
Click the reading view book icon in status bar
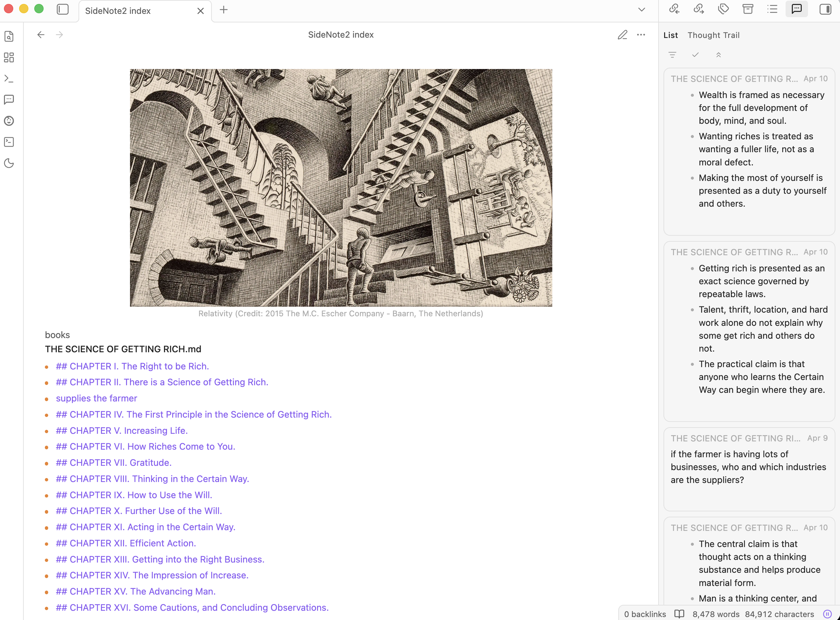tap(679, 614)
